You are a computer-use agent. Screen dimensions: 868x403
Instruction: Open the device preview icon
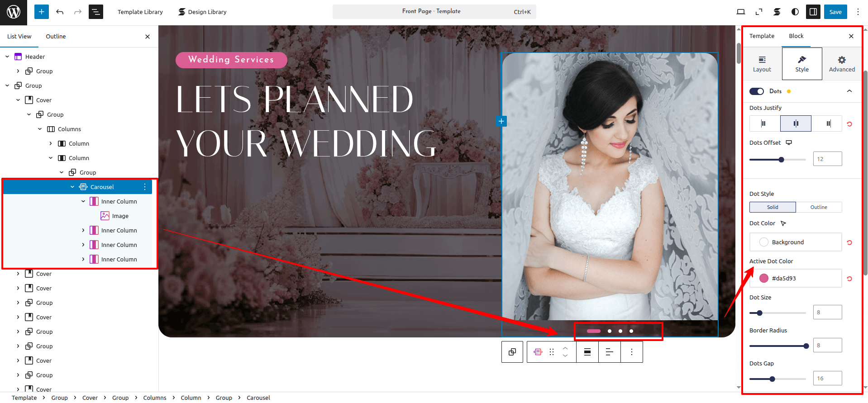[x=741, y=12]
